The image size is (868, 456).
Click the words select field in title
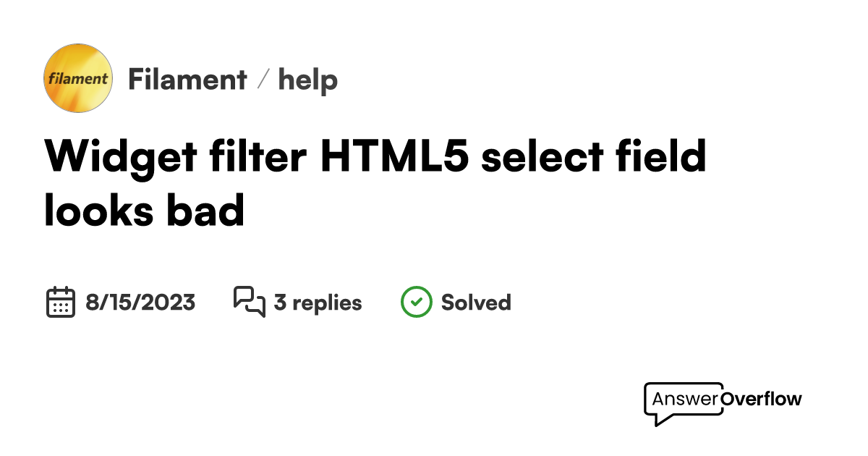(594, 156)
